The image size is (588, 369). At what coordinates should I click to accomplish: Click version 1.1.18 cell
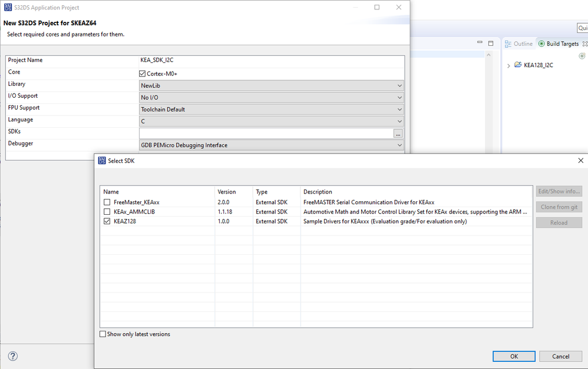click(x=225, y=212)
